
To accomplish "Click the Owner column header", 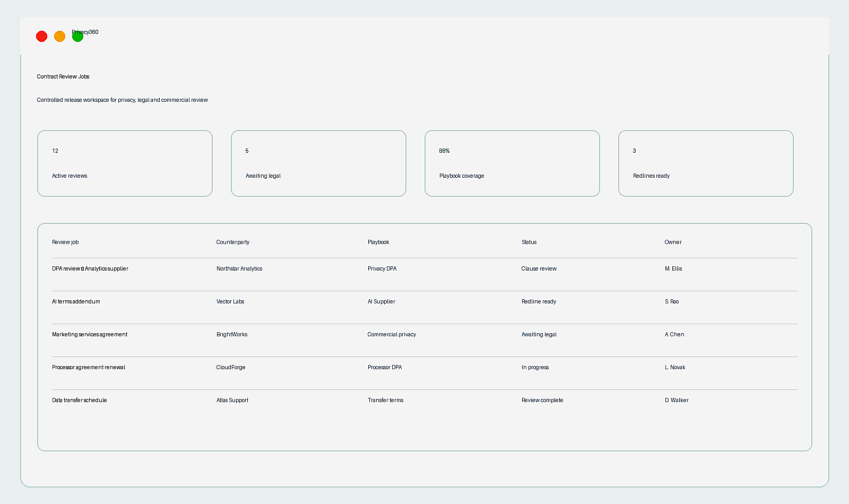I will point(673,242).
